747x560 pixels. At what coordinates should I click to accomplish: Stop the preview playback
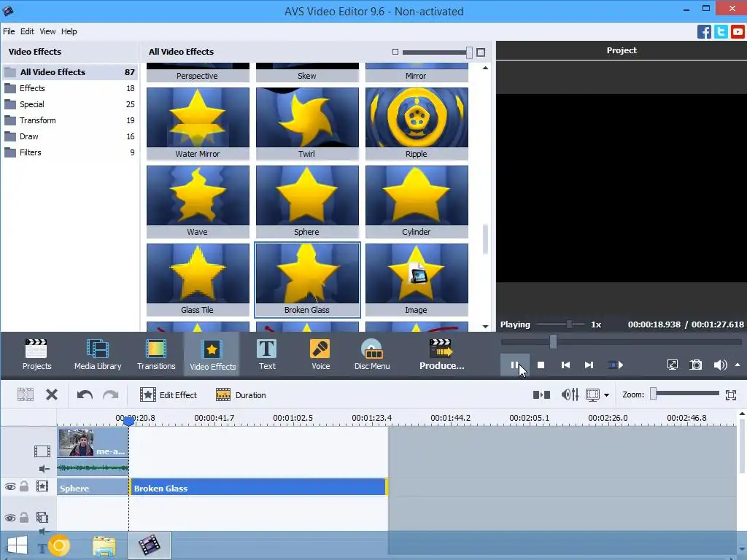coord(541,365)
